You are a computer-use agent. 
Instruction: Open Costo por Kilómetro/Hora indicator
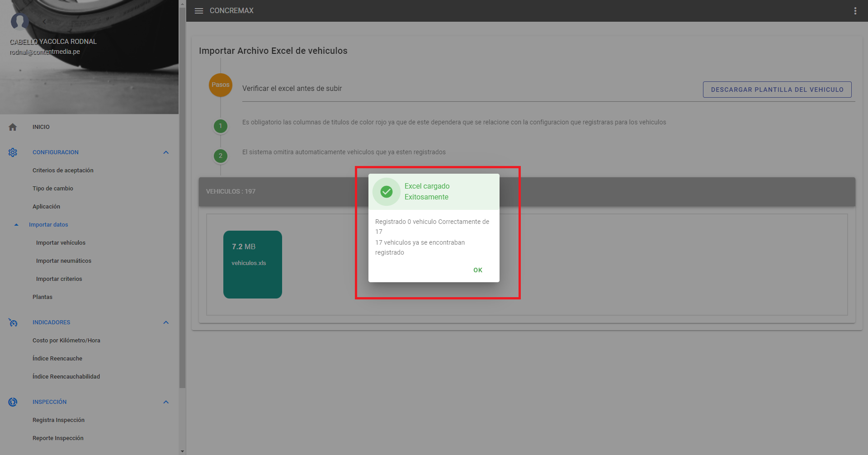coord(66,341)
